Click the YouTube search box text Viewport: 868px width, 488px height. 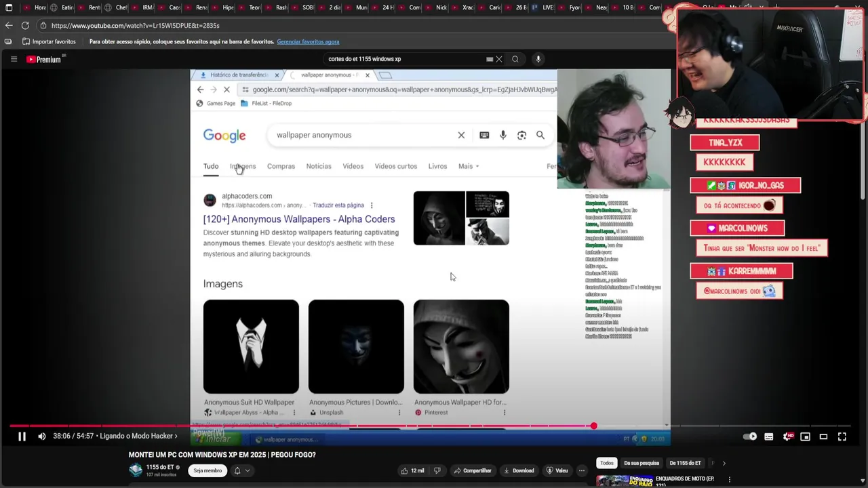[x=364, y=59]
